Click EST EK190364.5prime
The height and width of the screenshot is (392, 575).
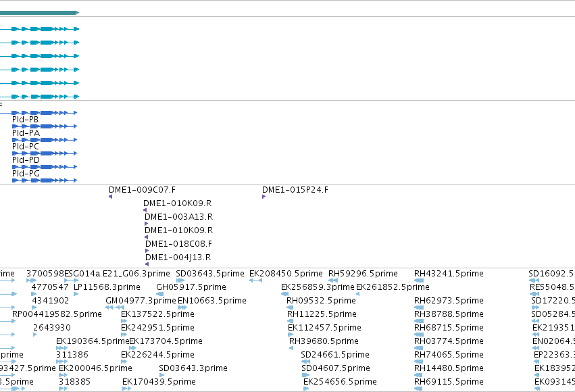pos(93,341)
